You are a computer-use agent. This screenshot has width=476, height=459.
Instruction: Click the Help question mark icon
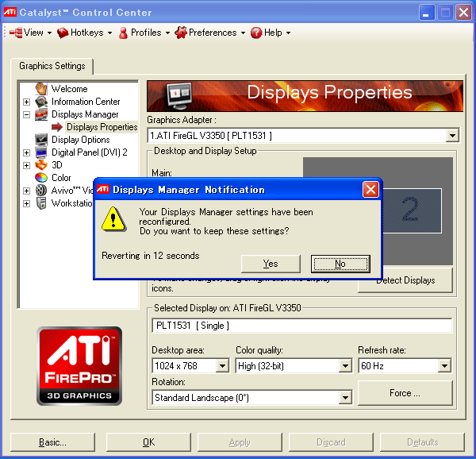tap(256, 33)
